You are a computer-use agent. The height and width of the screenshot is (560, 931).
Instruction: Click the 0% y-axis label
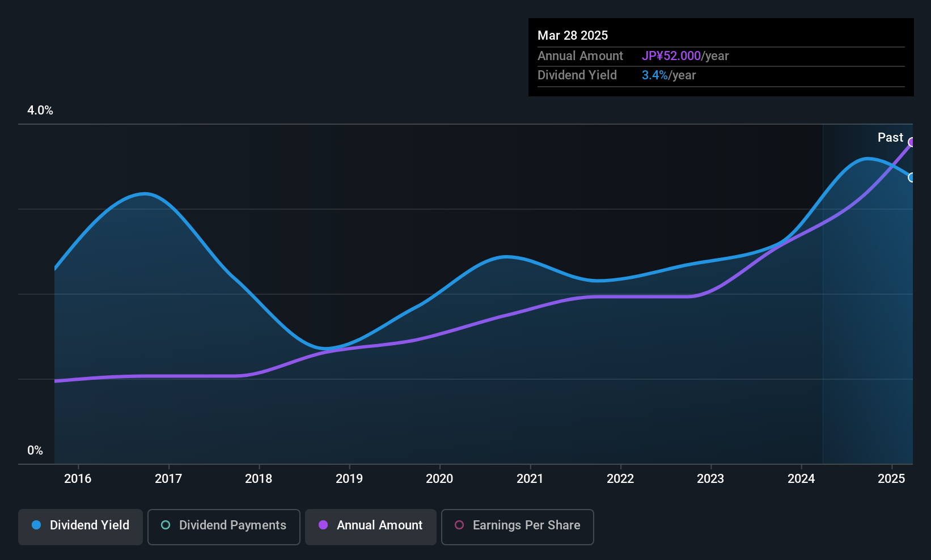coord(35,451)
